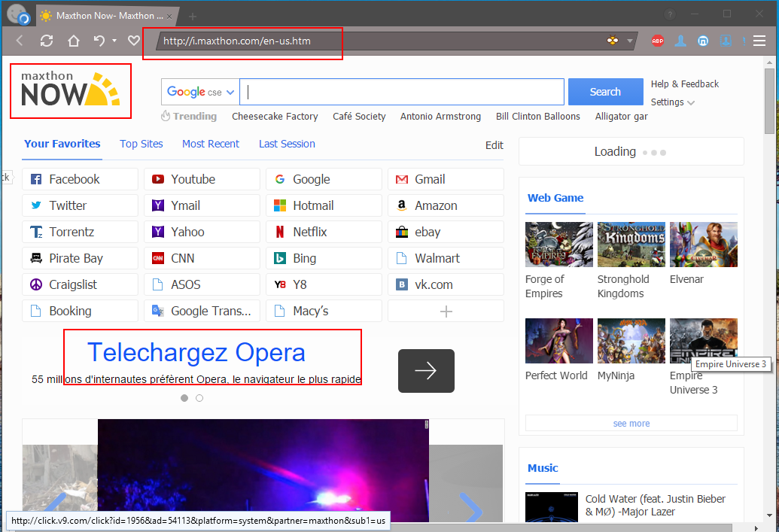Open trending topic Antonio Armstrong

[x=440, y=116]
